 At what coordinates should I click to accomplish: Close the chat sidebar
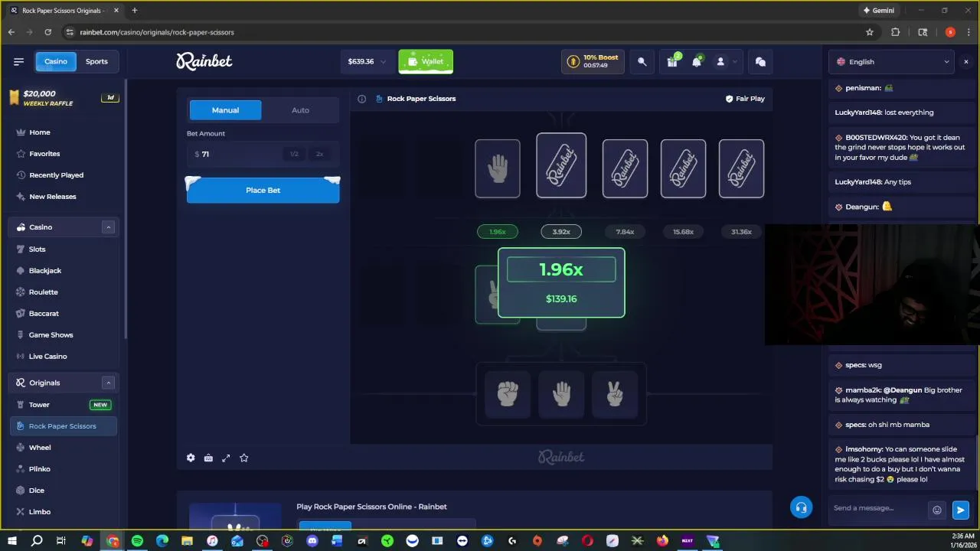click(x=965, y=62)
